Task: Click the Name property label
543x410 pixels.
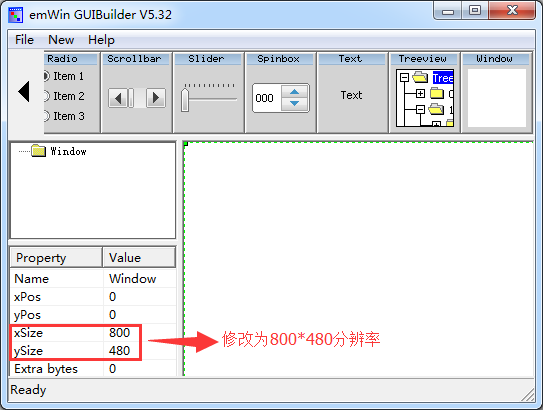Action: [32, 279]
